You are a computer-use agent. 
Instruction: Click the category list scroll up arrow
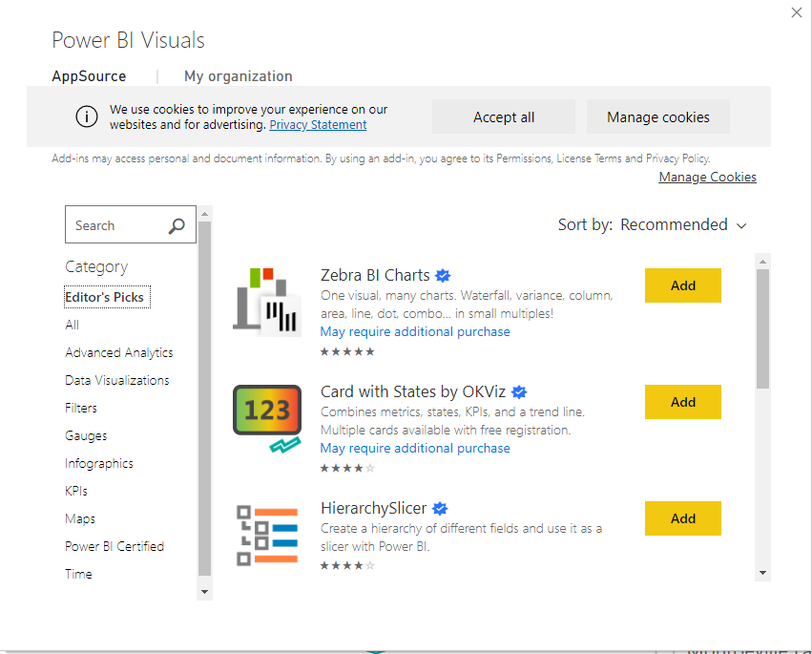[204, 214]
